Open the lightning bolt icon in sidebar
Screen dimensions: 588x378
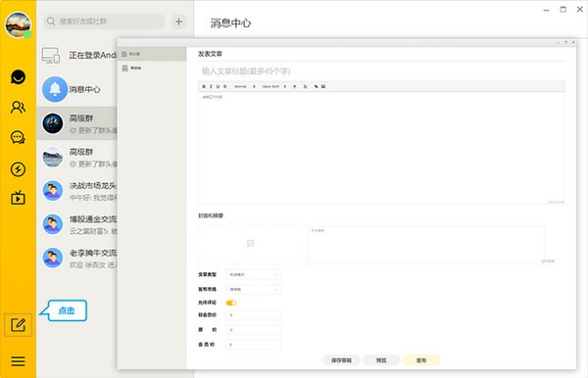pyautogui.click(x=18, y=169)
